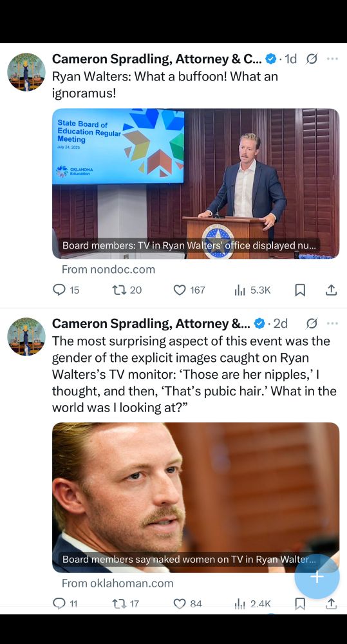
Task: Open Grok icon on the 1d post
Action: [x=312, y=59]
